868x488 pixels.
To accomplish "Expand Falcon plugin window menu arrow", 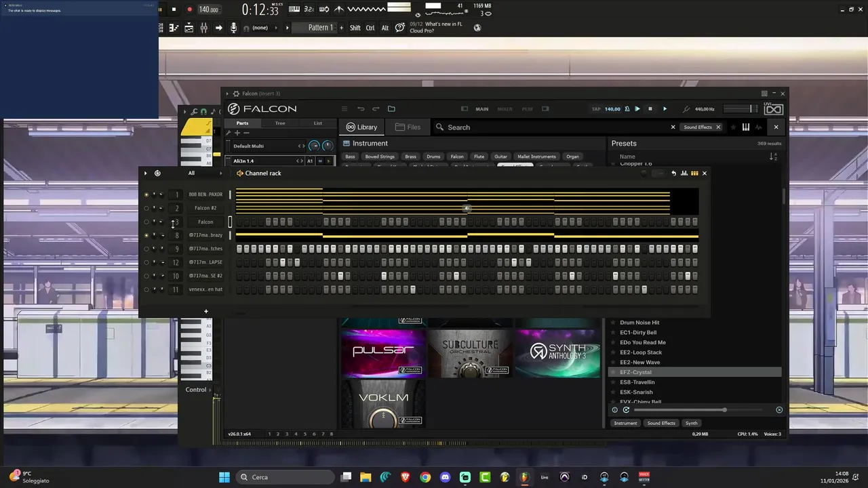I will click(227, 94).
